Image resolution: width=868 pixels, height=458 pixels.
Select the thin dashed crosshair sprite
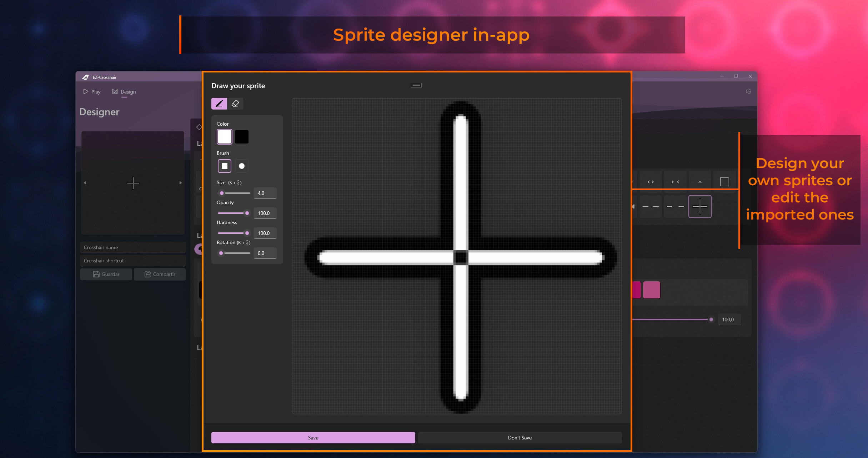(651, 206)
